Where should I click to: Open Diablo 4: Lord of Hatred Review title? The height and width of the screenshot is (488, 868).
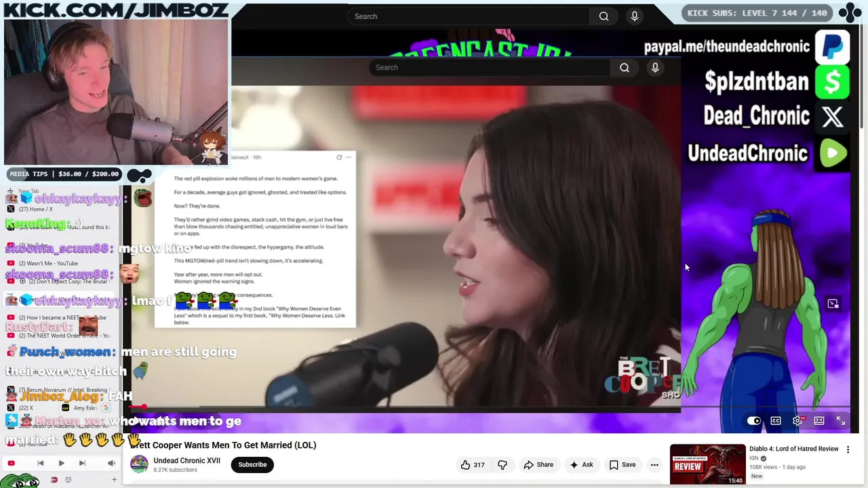click(x=794, y=449)
